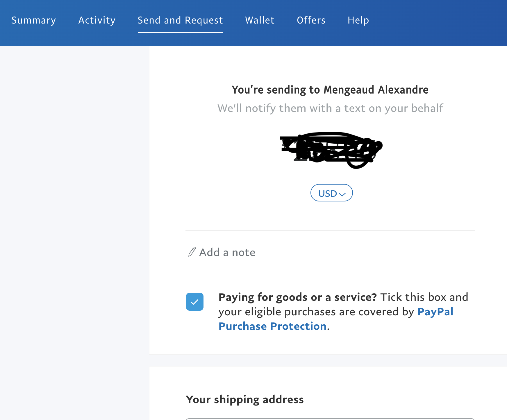Untick the goods or service checkbox

click(195, 302)
